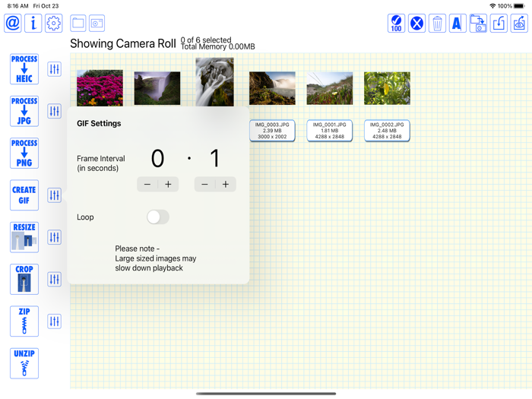This screenshot has height=399, width=532.
Task: Tap the UNZIP tool
Action: point(24,363)
